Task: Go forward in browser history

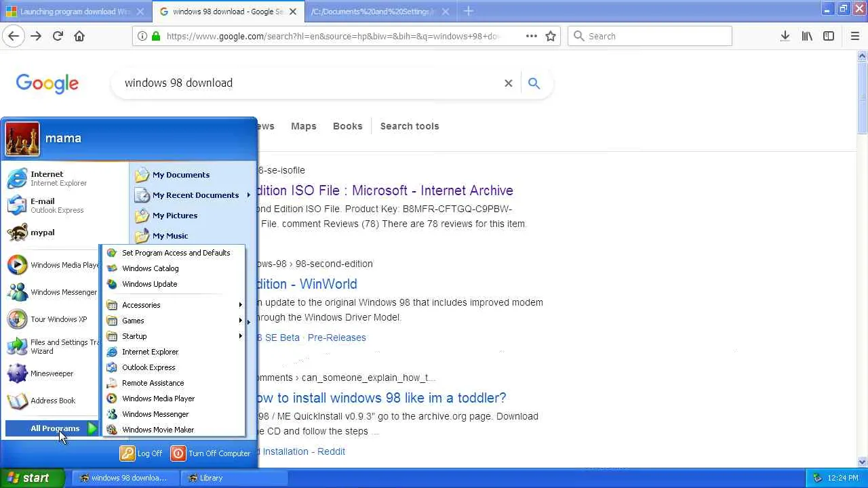Action: 36,36
